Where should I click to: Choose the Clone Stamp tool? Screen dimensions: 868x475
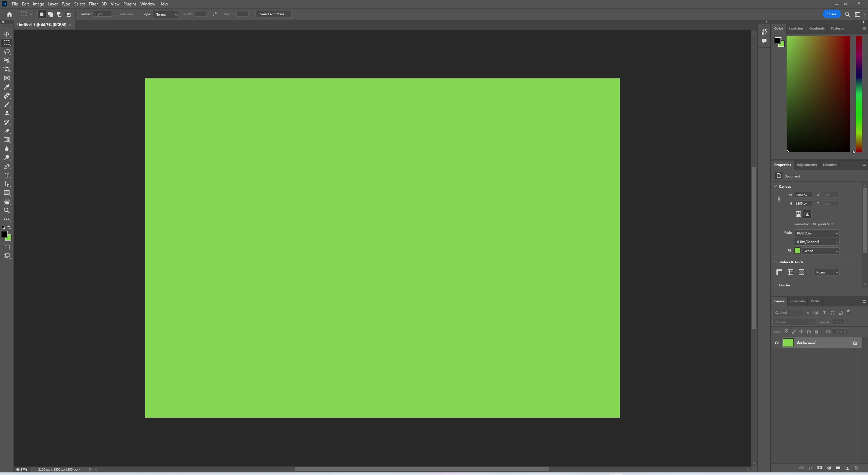[7, 114]
